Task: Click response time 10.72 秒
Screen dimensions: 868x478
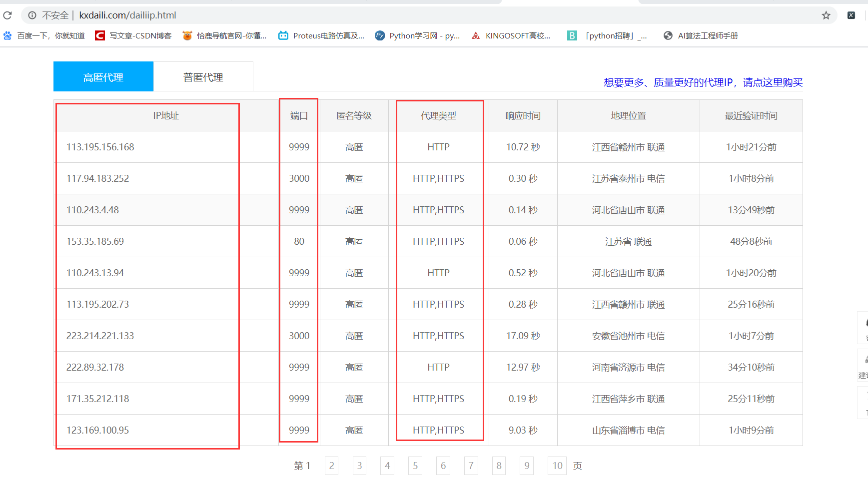Action: 523,147
